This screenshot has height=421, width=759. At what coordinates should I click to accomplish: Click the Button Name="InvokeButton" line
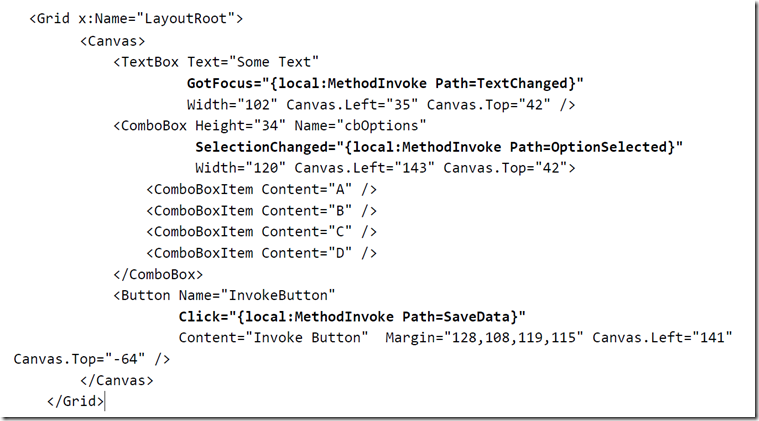click(x=224, y=295)
